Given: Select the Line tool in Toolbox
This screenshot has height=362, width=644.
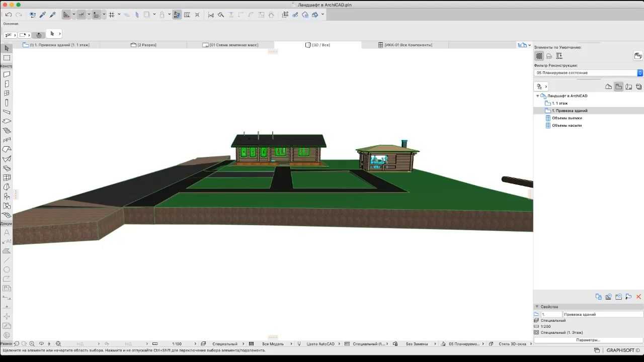Looking at the screenshot, I should 7,260.
